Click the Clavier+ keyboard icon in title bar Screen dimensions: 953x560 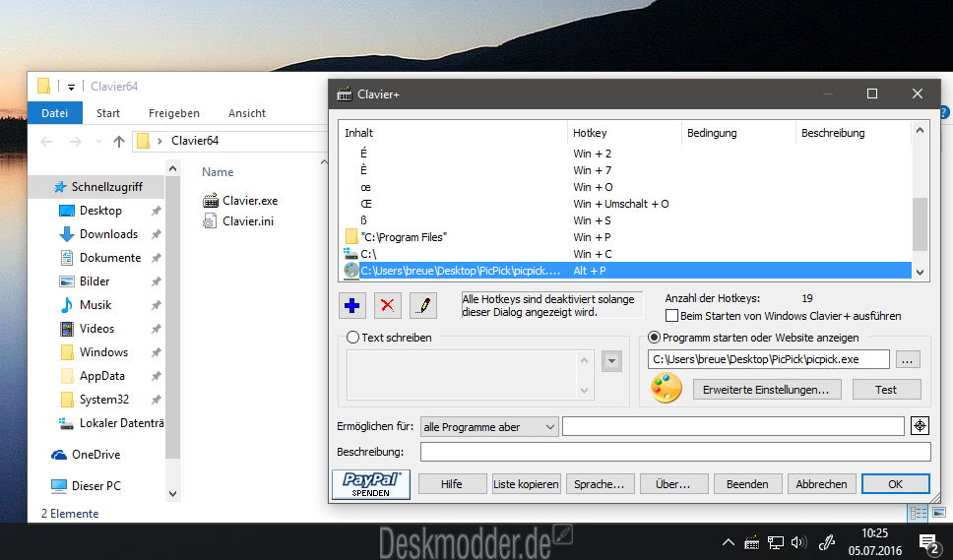coord(345,94)
